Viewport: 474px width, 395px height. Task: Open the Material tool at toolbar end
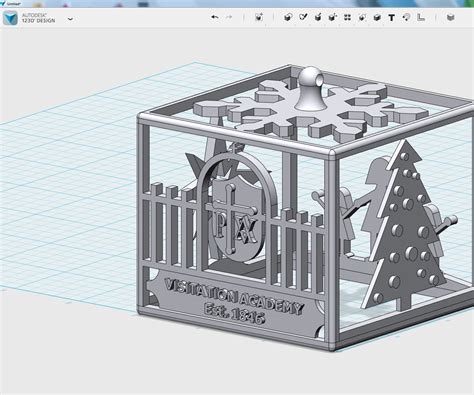coord(451,17)
